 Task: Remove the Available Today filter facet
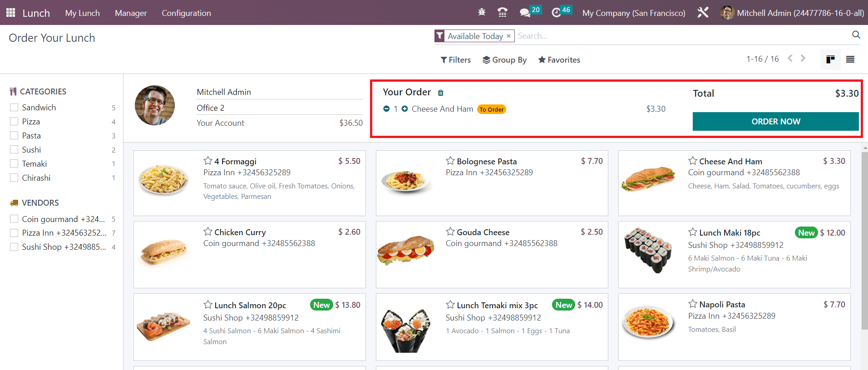[508, 36]
